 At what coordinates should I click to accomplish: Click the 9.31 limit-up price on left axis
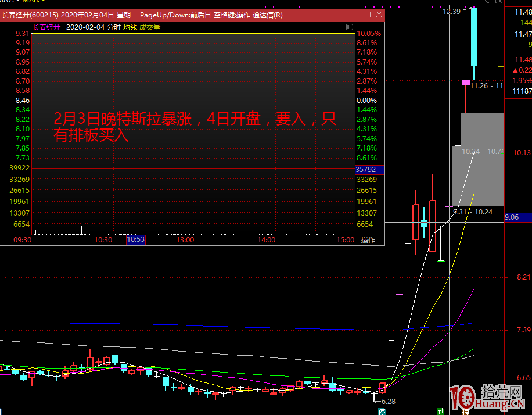point(23,34)
